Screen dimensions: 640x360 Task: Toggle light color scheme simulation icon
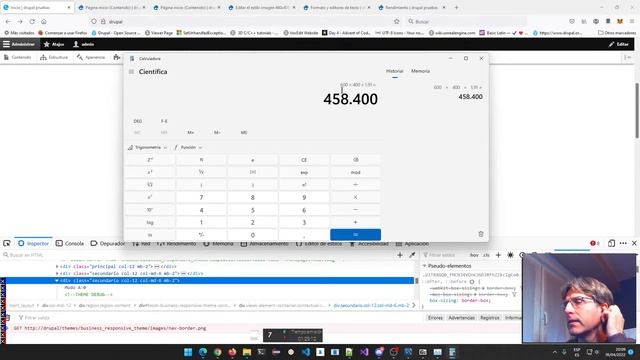(510, 255)
